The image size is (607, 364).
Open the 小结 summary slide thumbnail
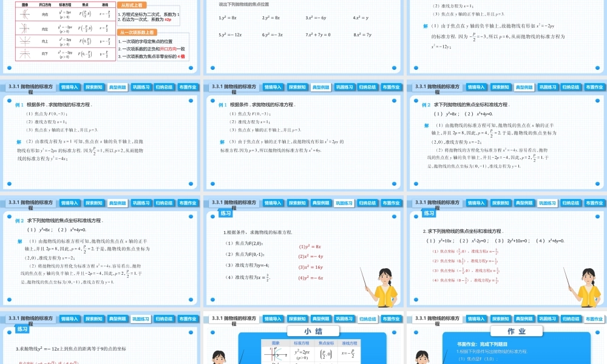click(303, 338)
